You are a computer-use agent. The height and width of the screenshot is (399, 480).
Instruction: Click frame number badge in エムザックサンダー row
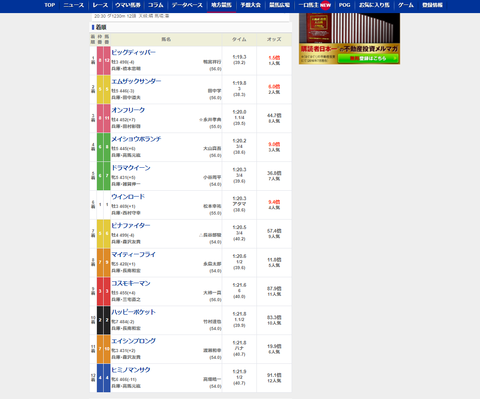point(100,89)
